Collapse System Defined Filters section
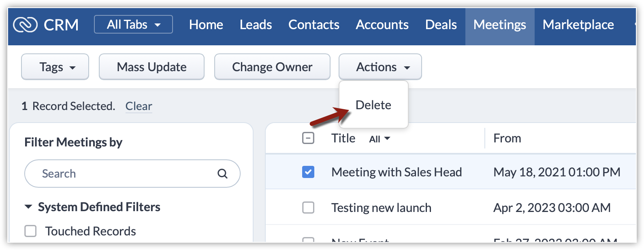The width and height of the screenshot is (644, 250). coord(28,207)
